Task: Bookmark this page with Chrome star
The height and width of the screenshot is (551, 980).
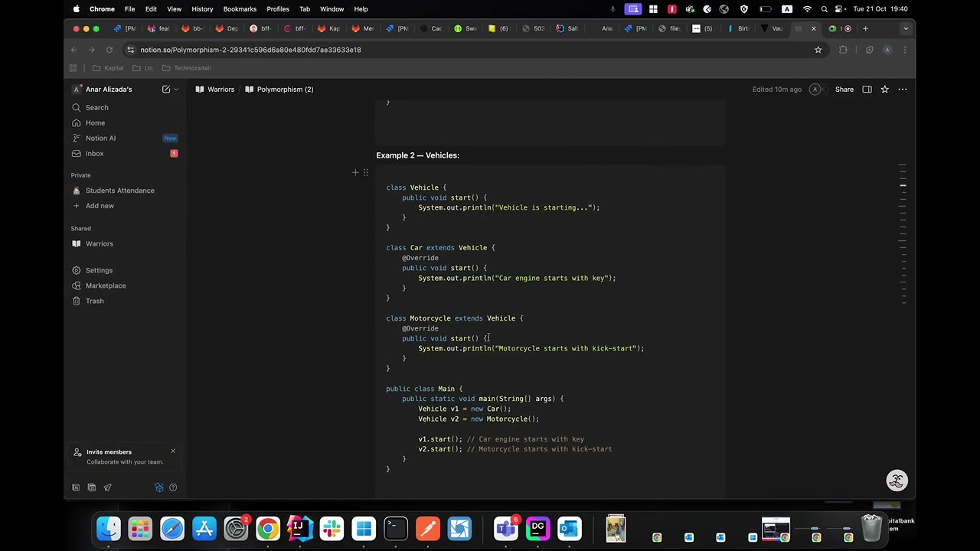Action: point(818,50)
